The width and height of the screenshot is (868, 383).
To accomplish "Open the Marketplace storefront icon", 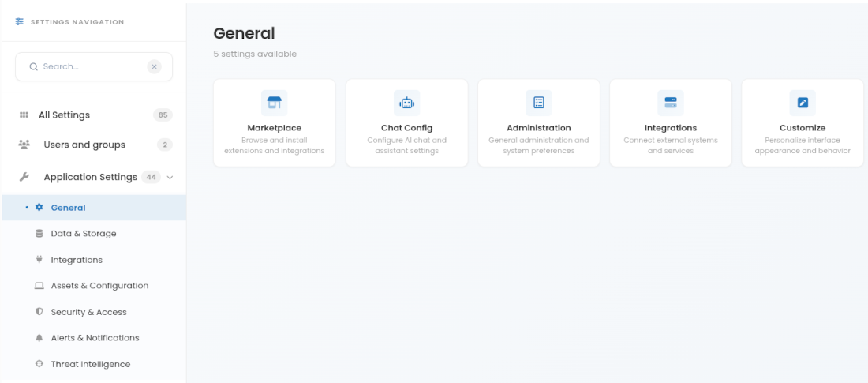I will (x=274, y=103).
